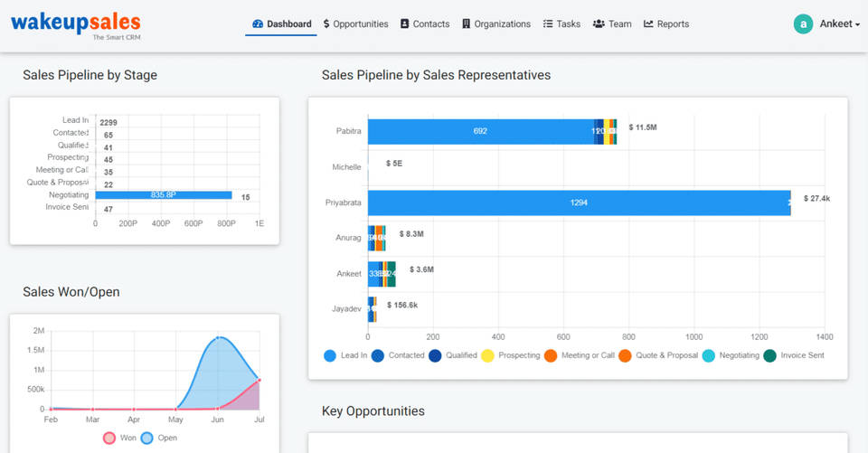Click the wakeupsales logo link
Image resolution: width=868 pixels, height=453 pixels.
76,24
